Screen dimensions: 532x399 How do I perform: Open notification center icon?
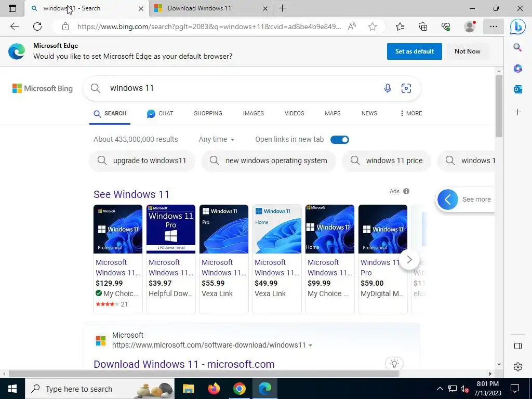[x=515, y=389]
